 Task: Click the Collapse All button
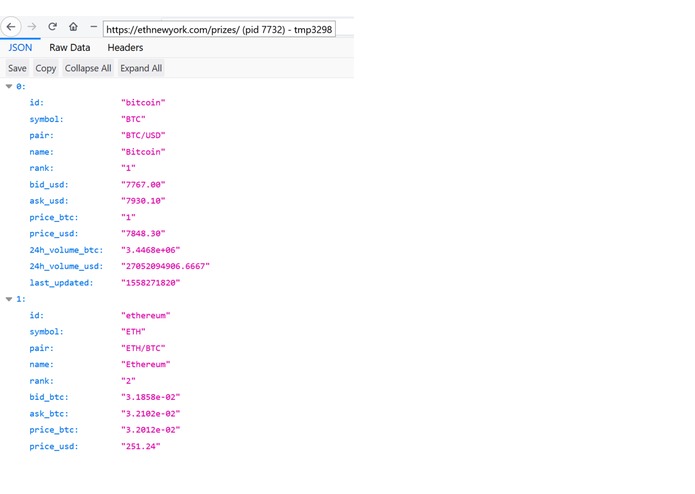88,68
